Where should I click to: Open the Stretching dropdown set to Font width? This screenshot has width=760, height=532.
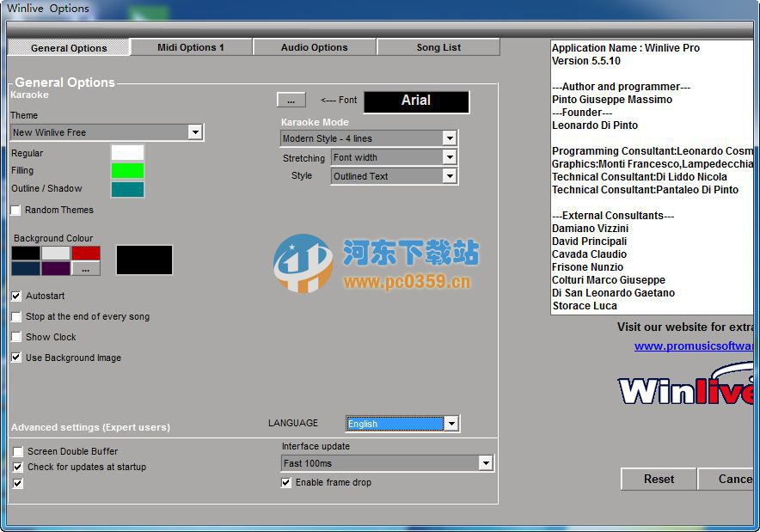[394, 157]
